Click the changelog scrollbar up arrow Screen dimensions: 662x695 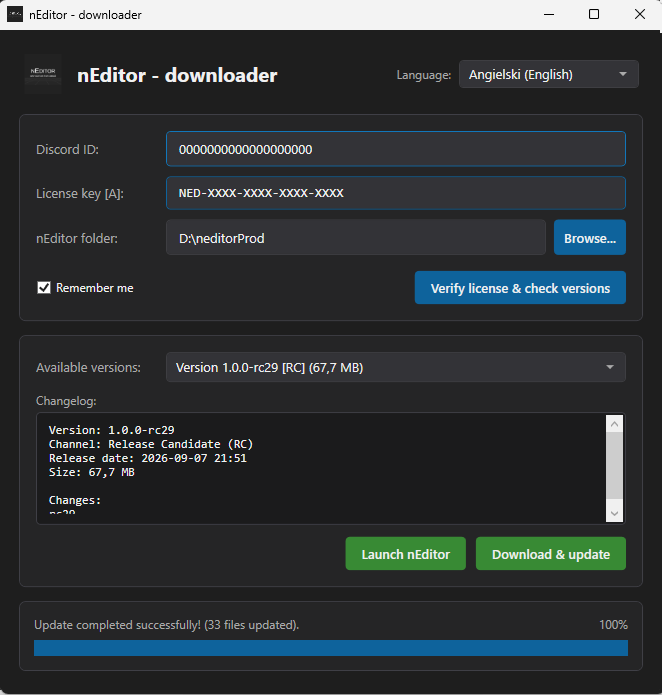pyautogui.click(x=614, y=424)
